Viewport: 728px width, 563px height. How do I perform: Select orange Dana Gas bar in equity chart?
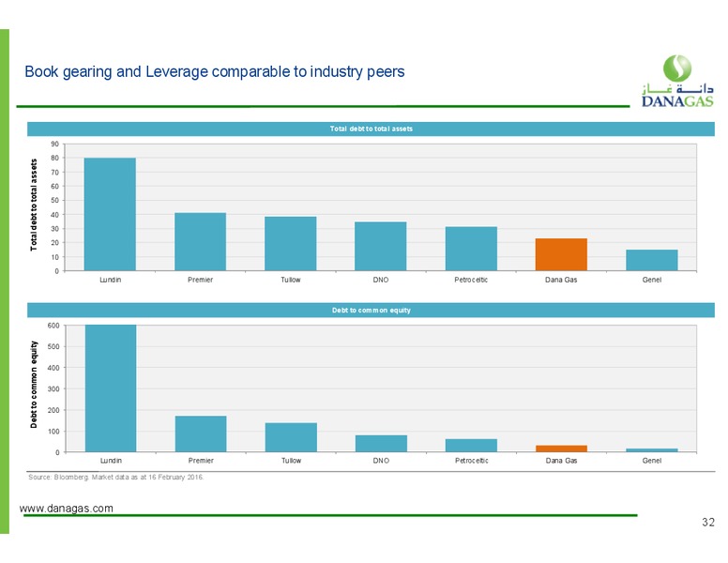(x=561, y=449)
